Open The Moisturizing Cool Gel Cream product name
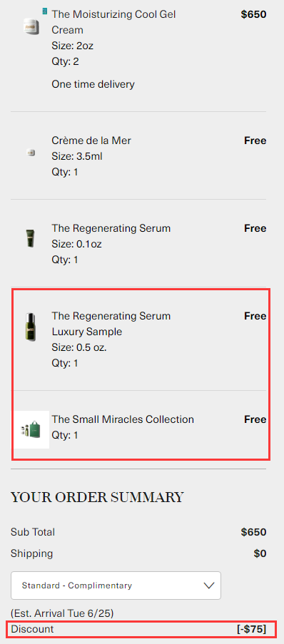The image size is (284, 644). [113, 22]
